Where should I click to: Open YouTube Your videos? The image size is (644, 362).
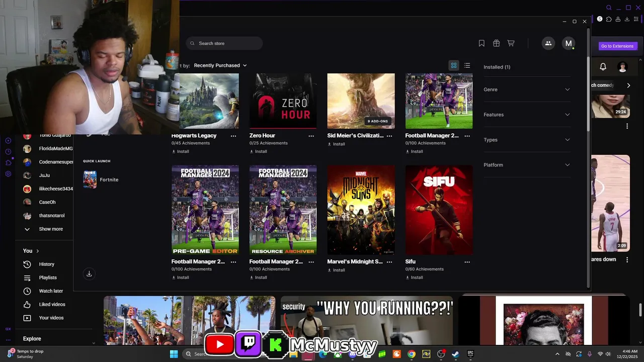(51, 318)
